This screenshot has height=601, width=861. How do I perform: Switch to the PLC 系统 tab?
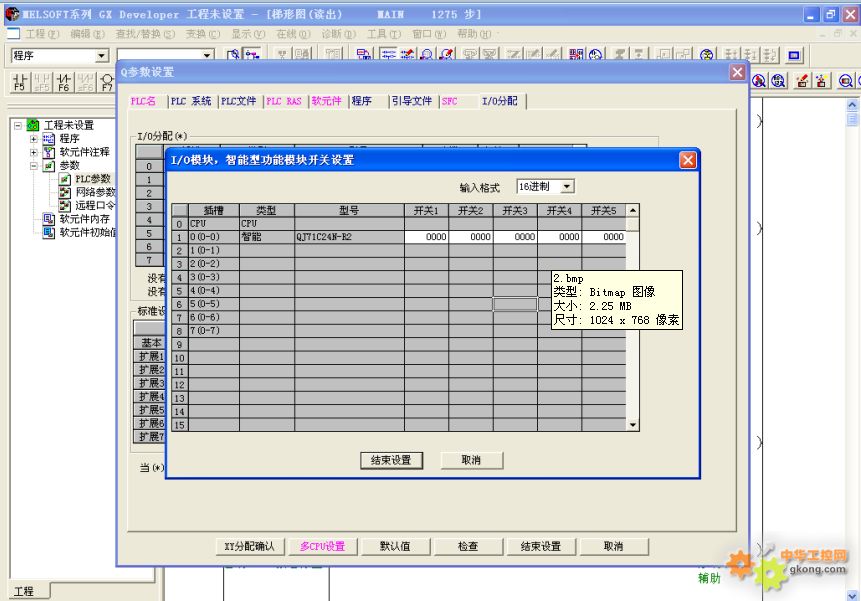point(191,101)
